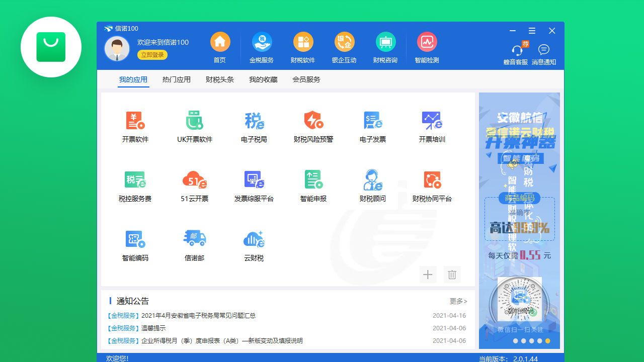Open notice 2021年4月安徽省电子税务局常见问题汇总

(x=198, y=316)
